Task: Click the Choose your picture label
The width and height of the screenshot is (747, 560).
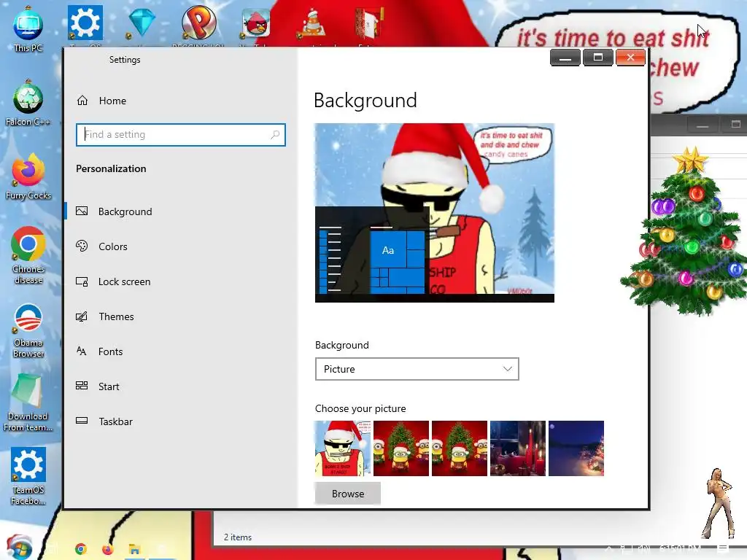Action: pos(360,408)
